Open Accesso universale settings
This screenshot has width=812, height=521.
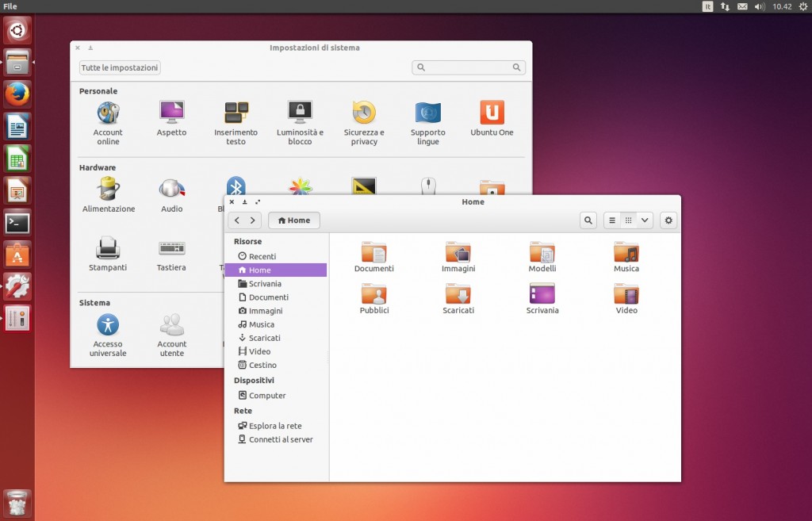(x=108, y=325)
